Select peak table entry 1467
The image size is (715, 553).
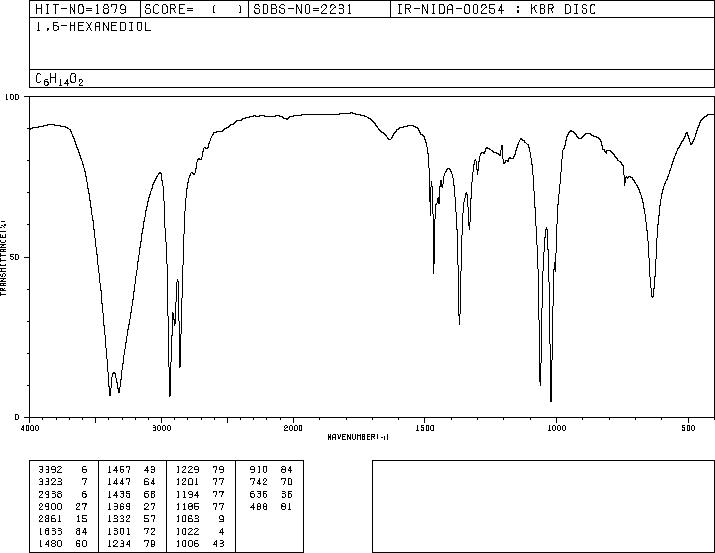(x=119, y=470)
